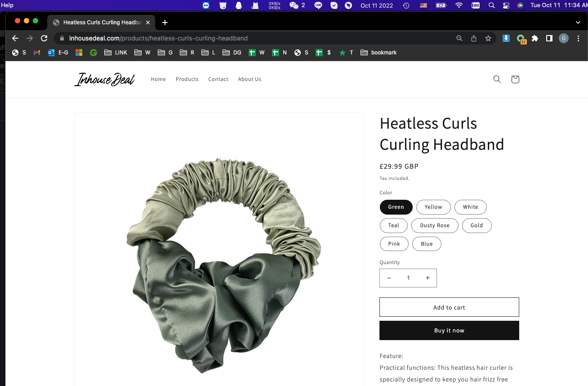Select the Green color option
588x386 pixels.
(396, 207)
